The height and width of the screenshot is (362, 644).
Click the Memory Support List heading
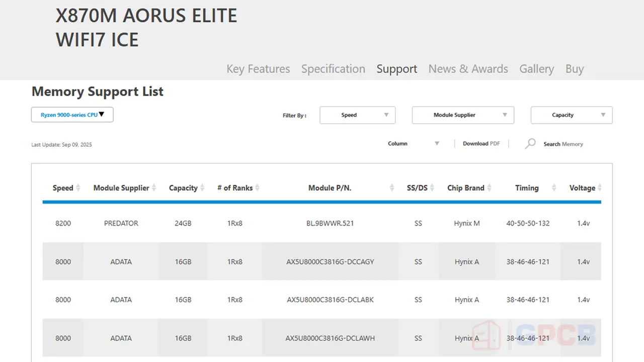(x=98, y=92)
